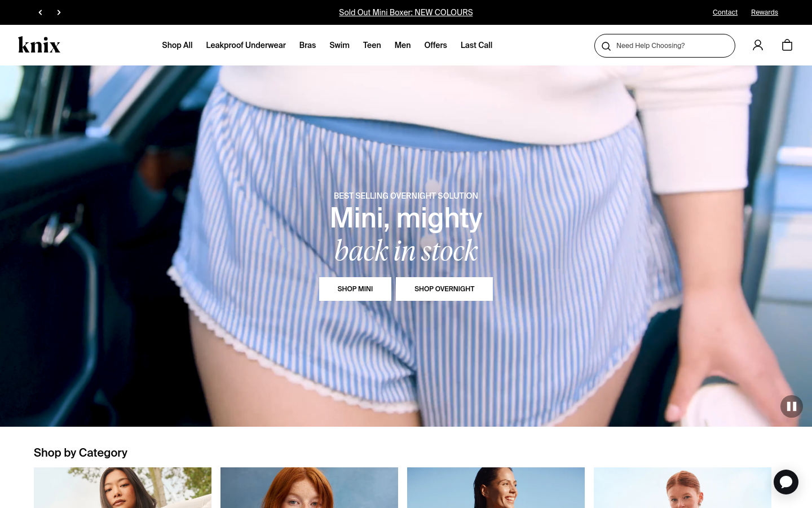Screen dimensions: 812x508
Task: Open the Men menu
Action: pyautogui.click(x=403, y=45)
